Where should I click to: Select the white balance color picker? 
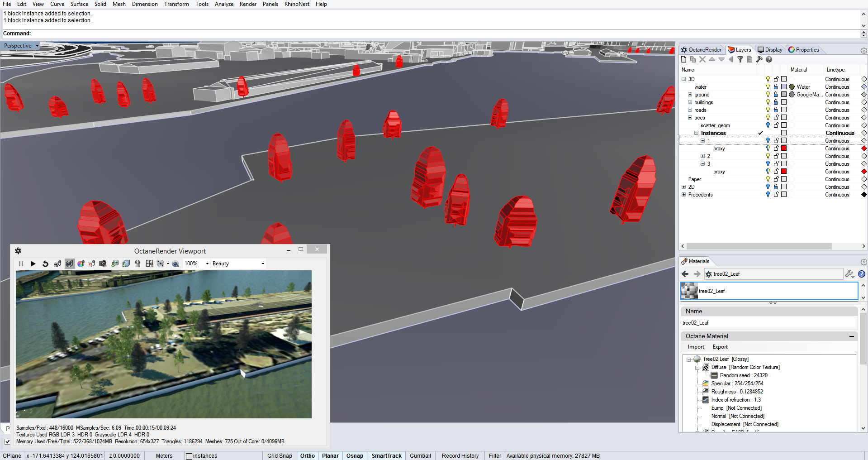(x=81, y=264)
